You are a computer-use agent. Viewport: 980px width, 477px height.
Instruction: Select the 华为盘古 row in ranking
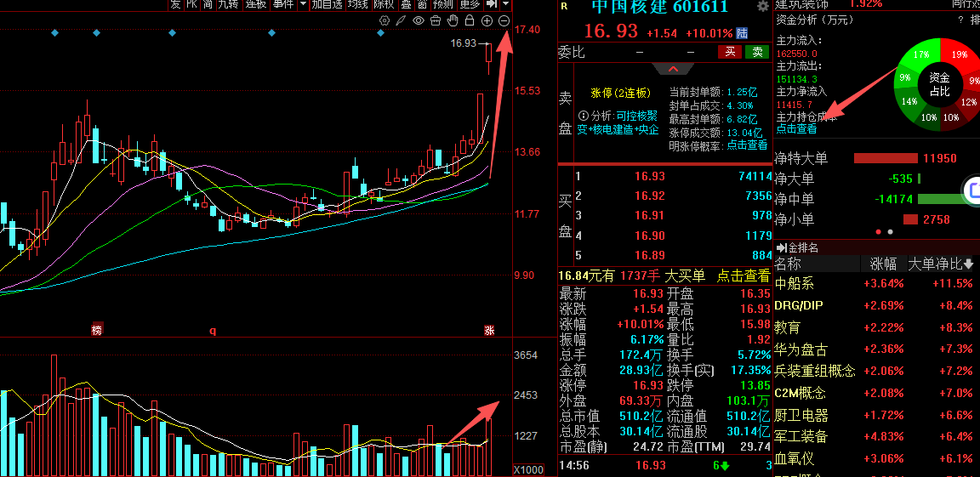click(x=876, y=349)
